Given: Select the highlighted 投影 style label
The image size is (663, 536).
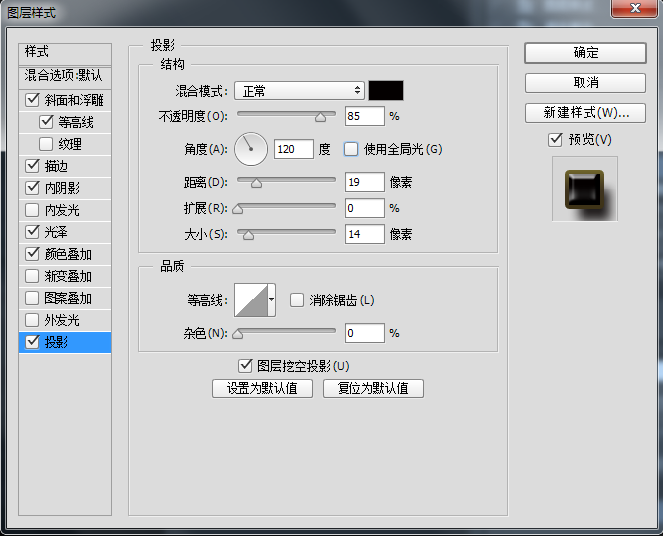Looking at the screenshot, I should pyautogui.click(x=56, y=342).
